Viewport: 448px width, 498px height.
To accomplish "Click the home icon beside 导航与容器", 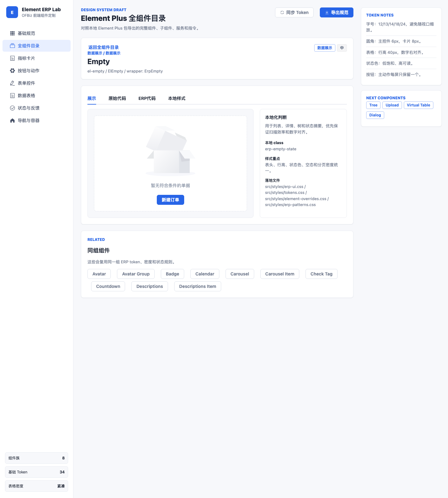I will [12, 120].
